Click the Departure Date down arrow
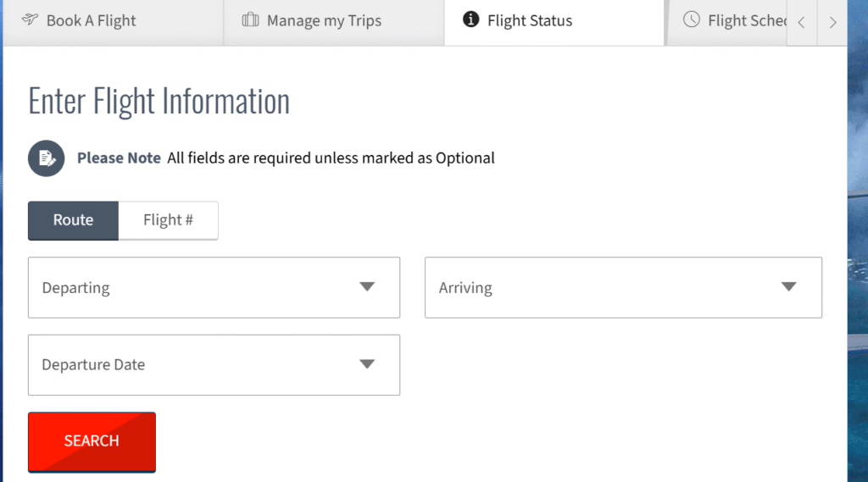 (x=367, y=364)
